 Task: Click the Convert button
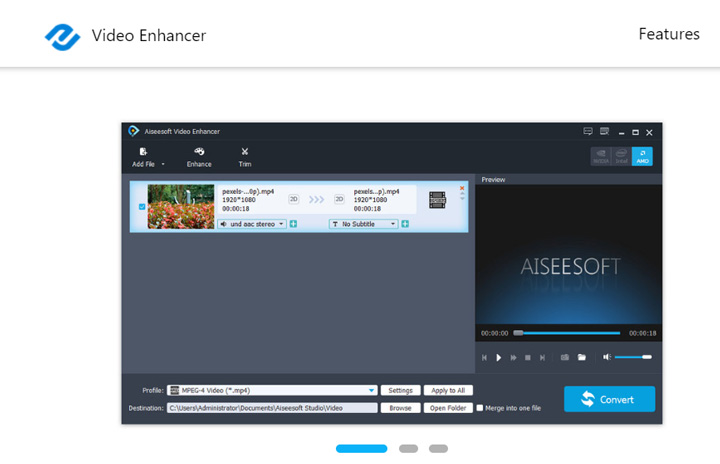(x=609, y=399)
